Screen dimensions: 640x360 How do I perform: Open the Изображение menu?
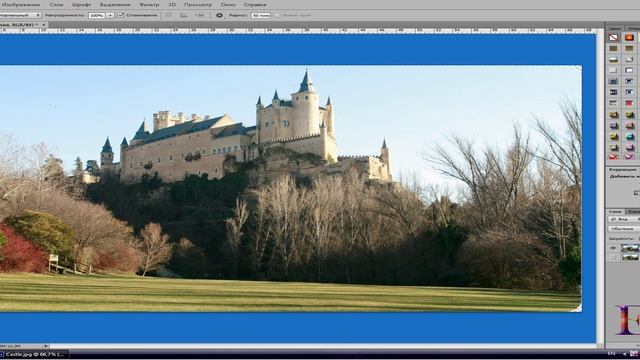20,4
